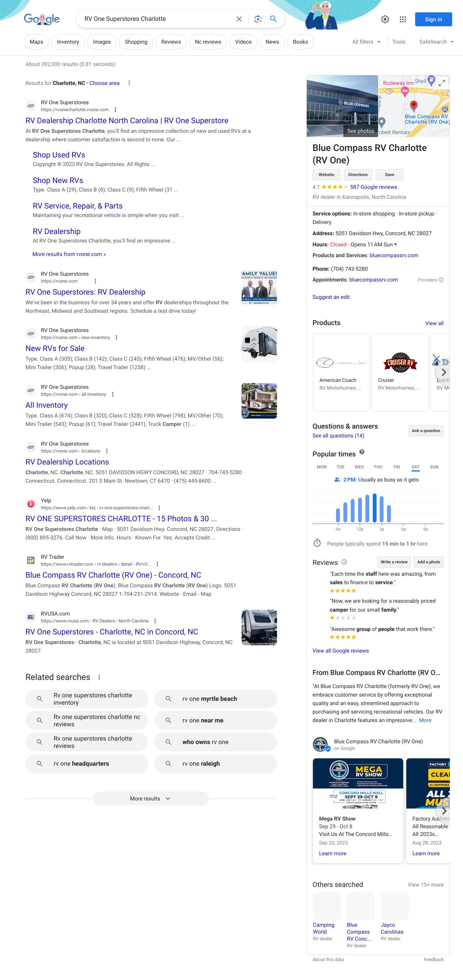This screenshot has height=980, width=463.
Task: Clear the search box text
Action: (239, 19)
